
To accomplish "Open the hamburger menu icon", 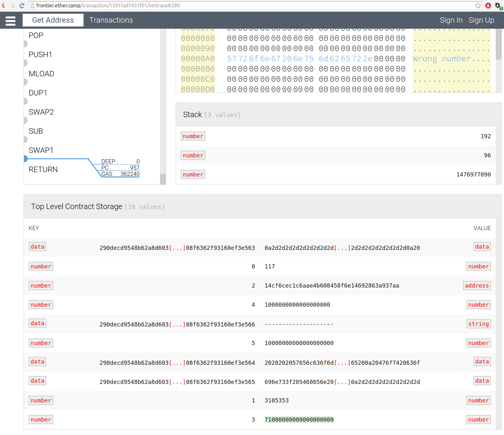I will click(x=11, y=21).
